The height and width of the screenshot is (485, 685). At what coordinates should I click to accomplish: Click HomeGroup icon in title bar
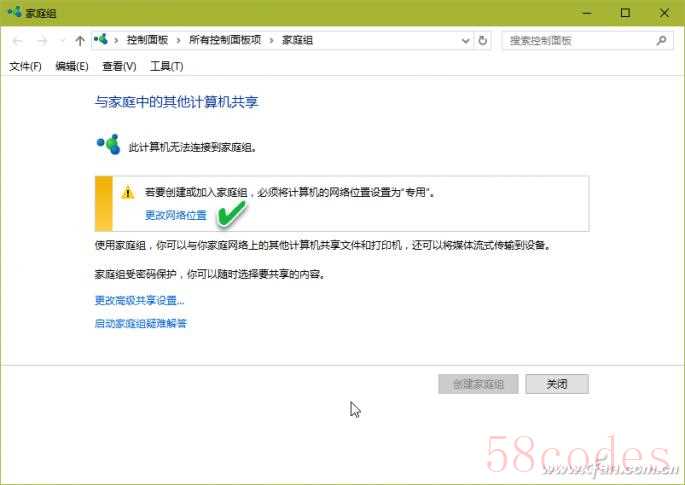pyautogui.click(x=14, y=12)
